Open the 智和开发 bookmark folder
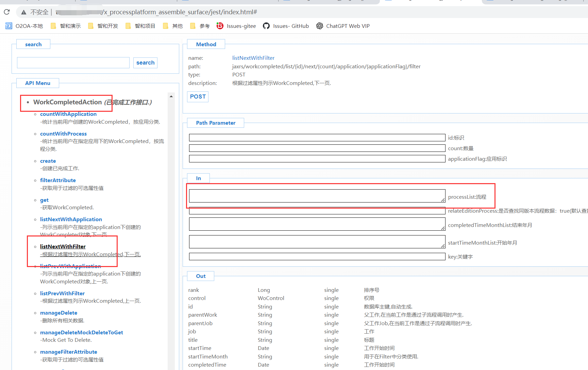588x370 pixels. coord(103,26)
